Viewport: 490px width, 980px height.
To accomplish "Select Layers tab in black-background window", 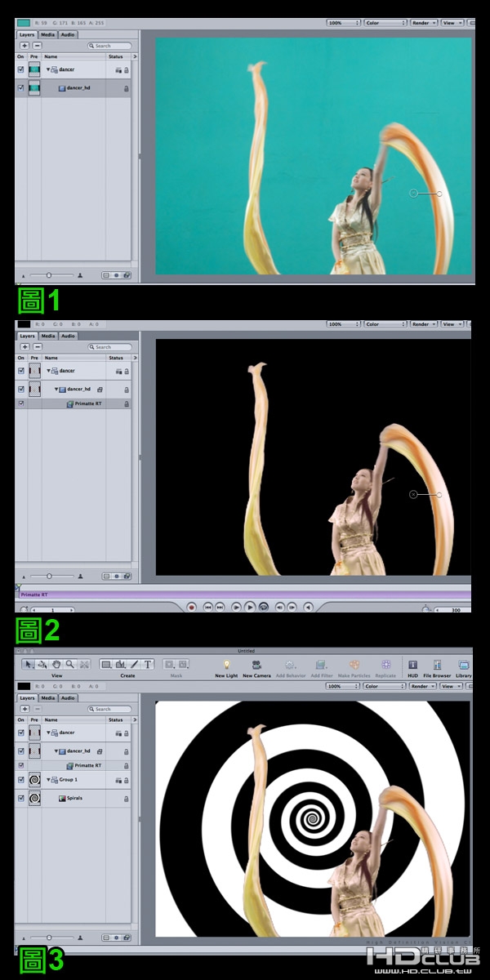I will pyautogui.click(x=28, y=336).
